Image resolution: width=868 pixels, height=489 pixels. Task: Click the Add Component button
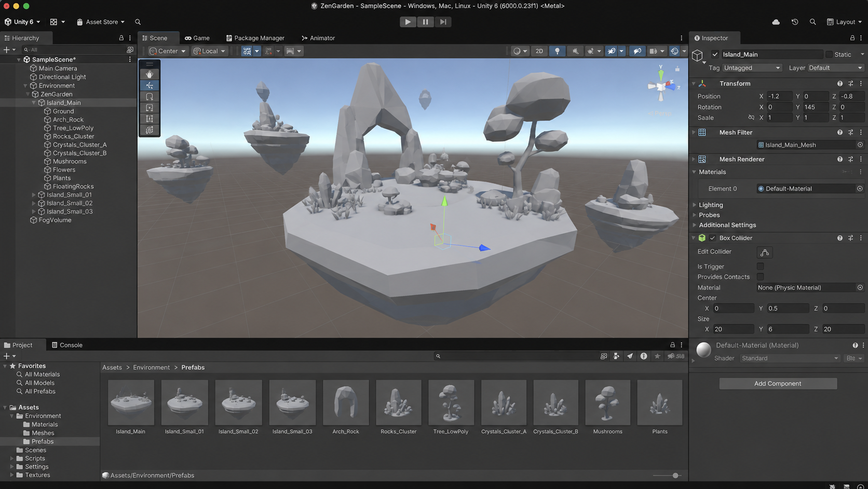(x=778, y=384)
